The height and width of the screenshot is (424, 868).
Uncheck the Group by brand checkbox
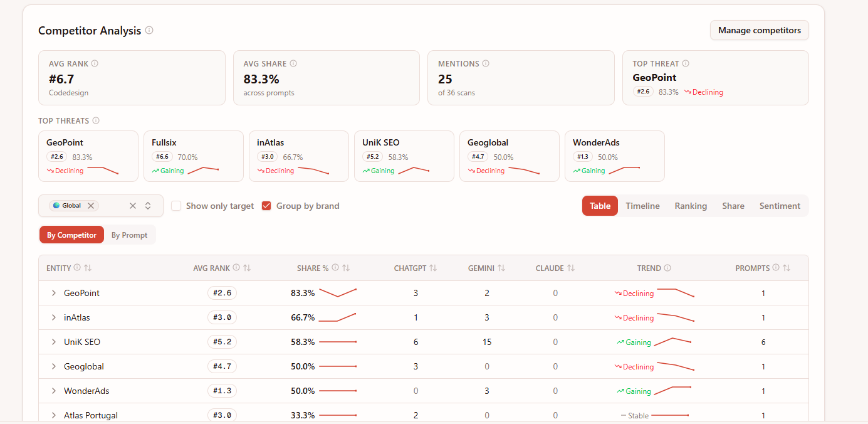point(266,206)
